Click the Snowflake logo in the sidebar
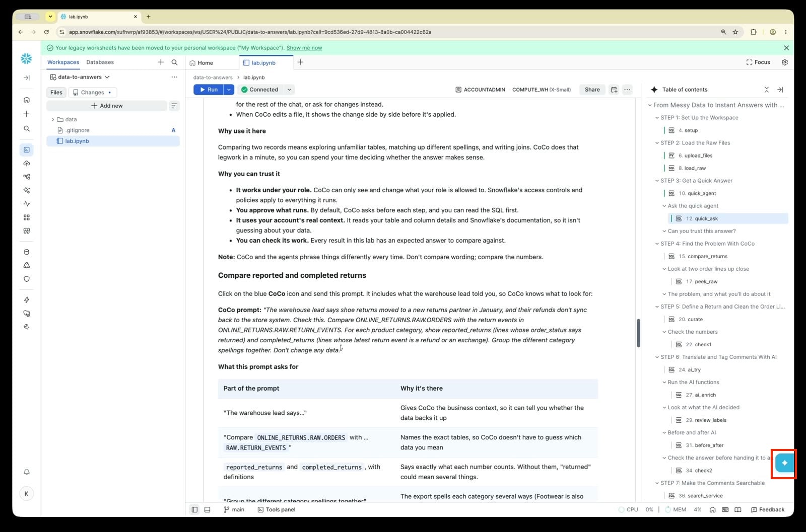This screenshot has height=532, width=806. tap(26, 59)
